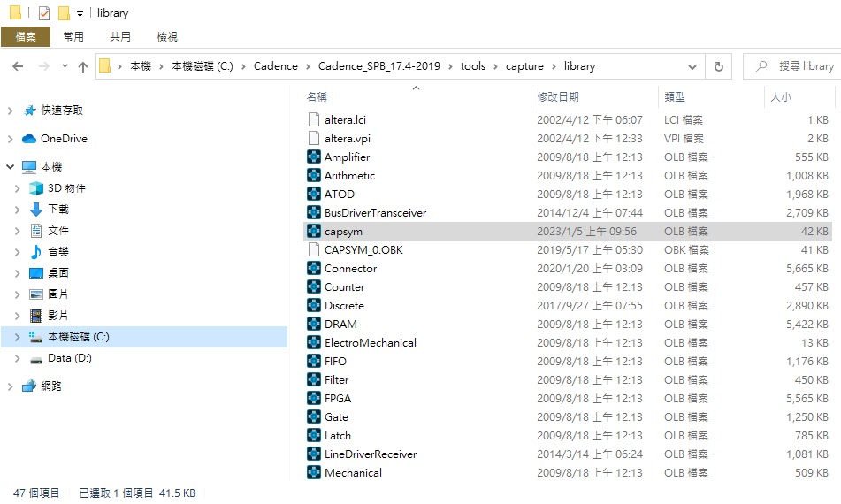The height and width of the screenshot is (504, 841).
Task: Click the Amplifier OLB file icon
Action: point(314,157)
